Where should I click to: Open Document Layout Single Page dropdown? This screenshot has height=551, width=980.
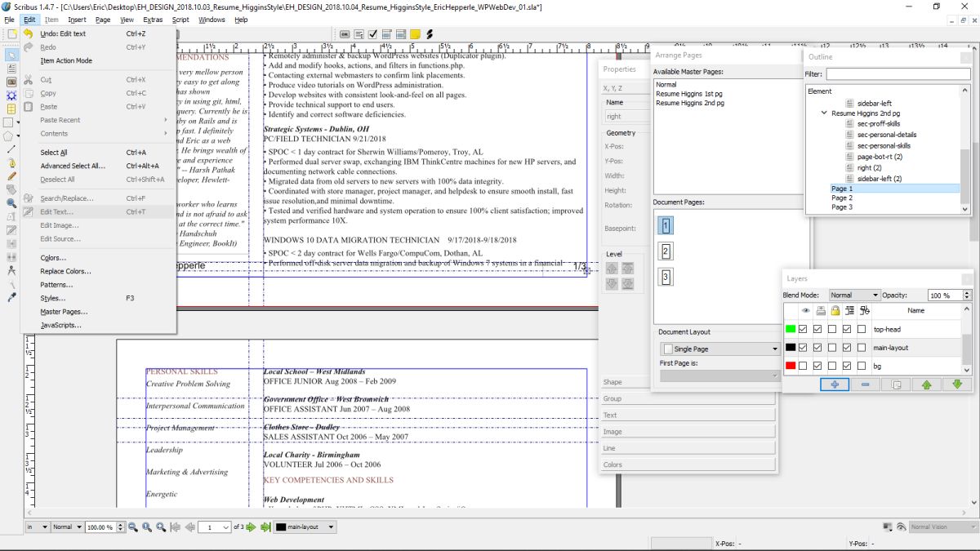pyautogui.click(x=720, y=349)
